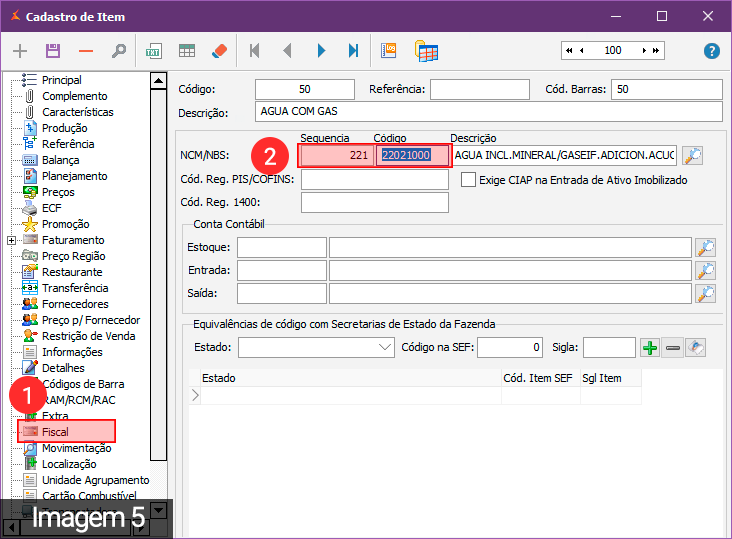Open the Balança section

(x=60, y=160)
